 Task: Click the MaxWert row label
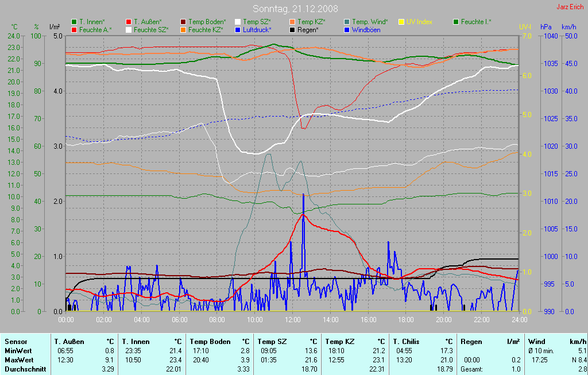point(19,360)
